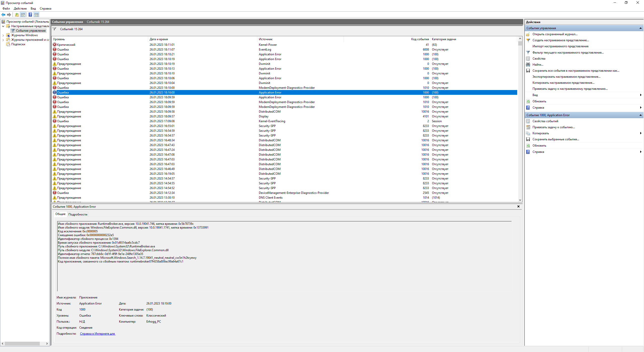
Task: Click 'Сохранить выбранные события...' action
Action: pos(555,139)
